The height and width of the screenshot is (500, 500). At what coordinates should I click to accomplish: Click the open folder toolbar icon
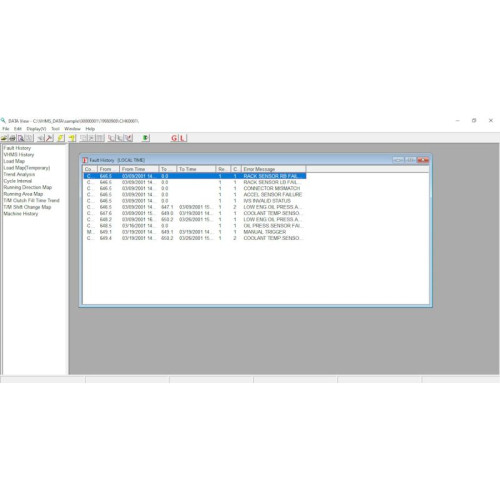(x=4, y=138)
